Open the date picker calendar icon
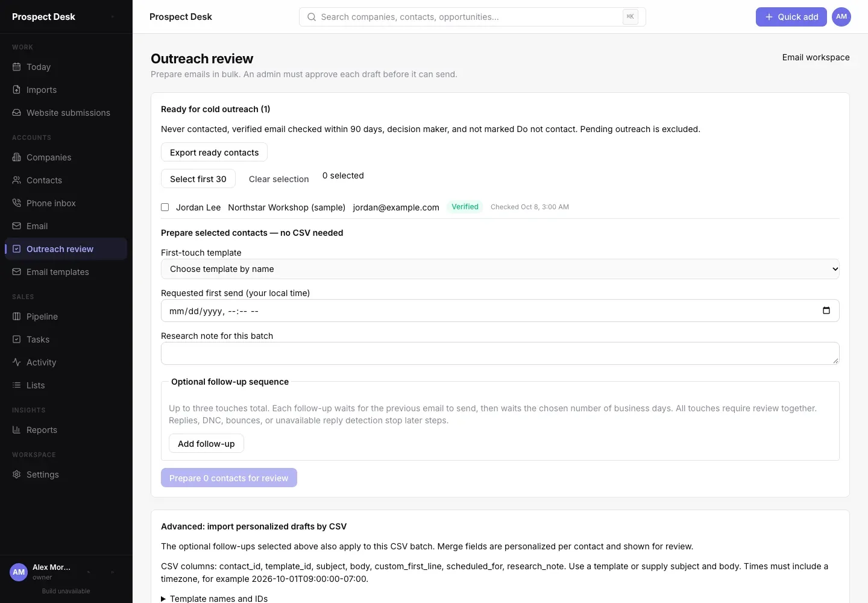The height and width of the screenshot is (603, 868). pos(826,311)
